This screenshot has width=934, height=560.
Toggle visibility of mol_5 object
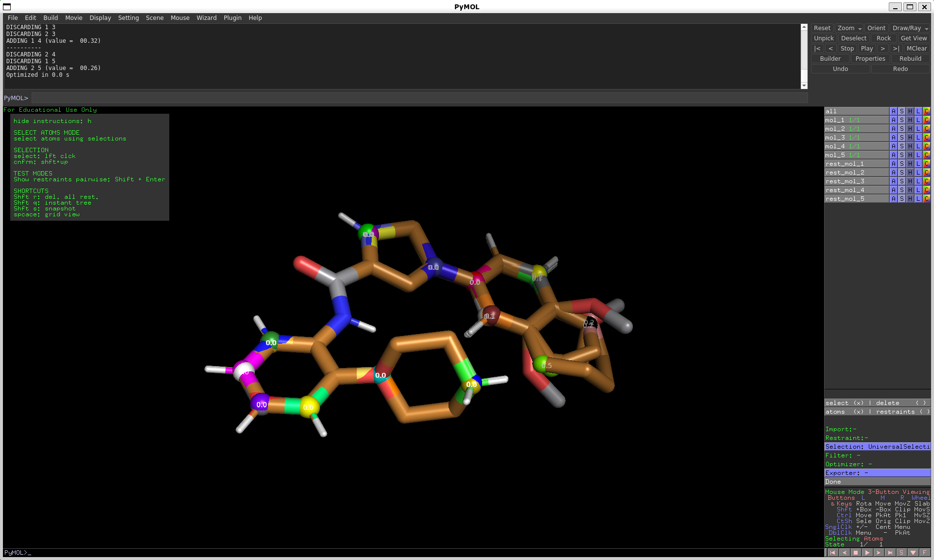[x=857, y=155]
